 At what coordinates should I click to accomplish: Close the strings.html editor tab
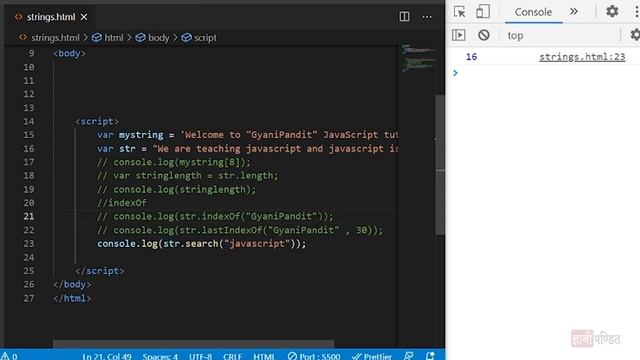coord(84,17)
